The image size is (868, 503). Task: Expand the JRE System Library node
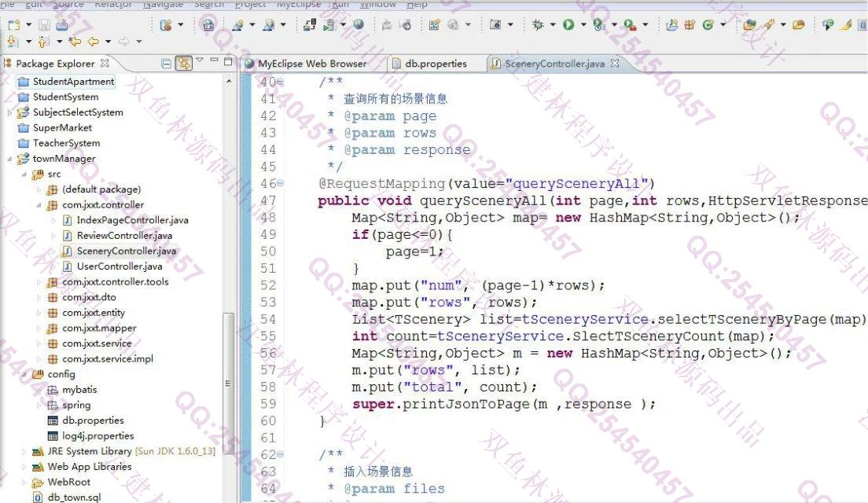click(24, 452)
